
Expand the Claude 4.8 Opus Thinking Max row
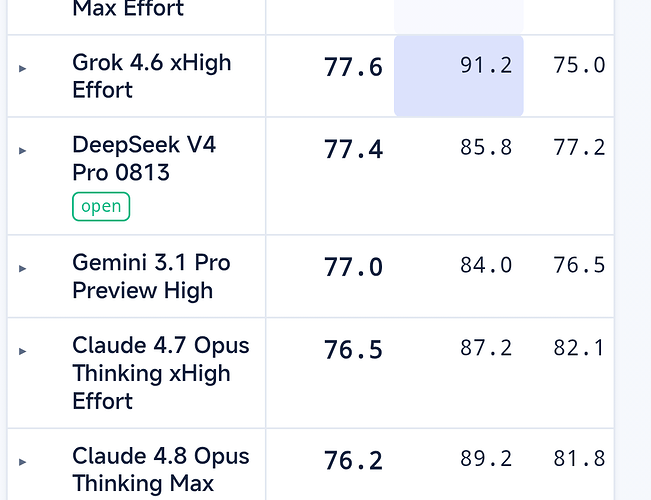point(23,462)
